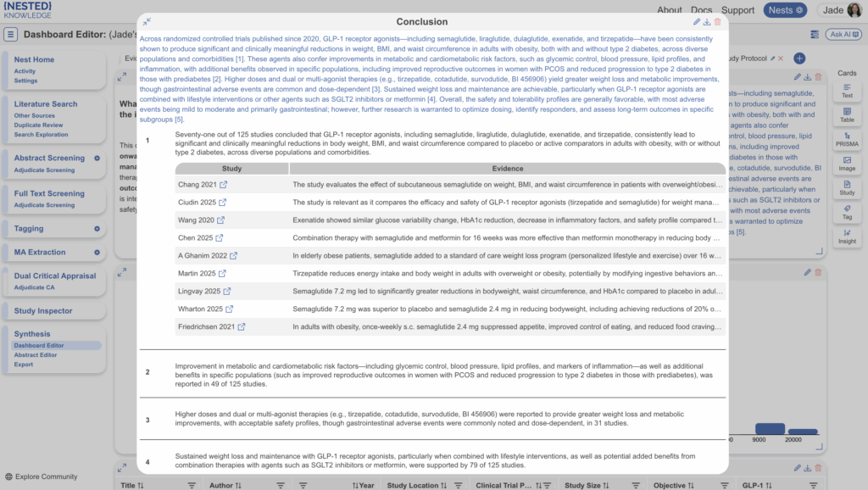Add an Insight card
Screen dimensions: 868x490
click(x=847, y=235)
